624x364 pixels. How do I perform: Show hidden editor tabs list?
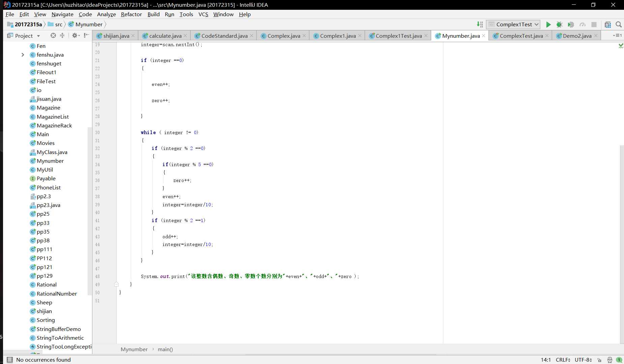(617, 35)
